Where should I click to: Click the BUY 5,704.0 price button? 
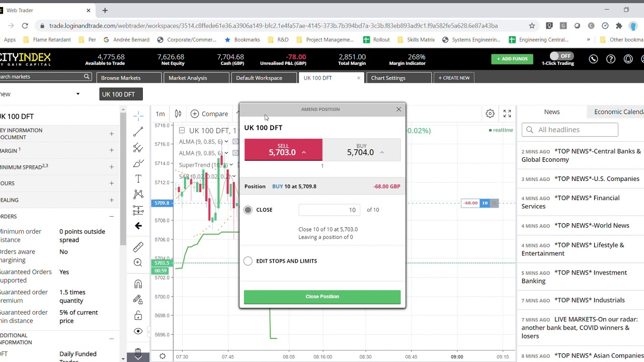(362, 149)
